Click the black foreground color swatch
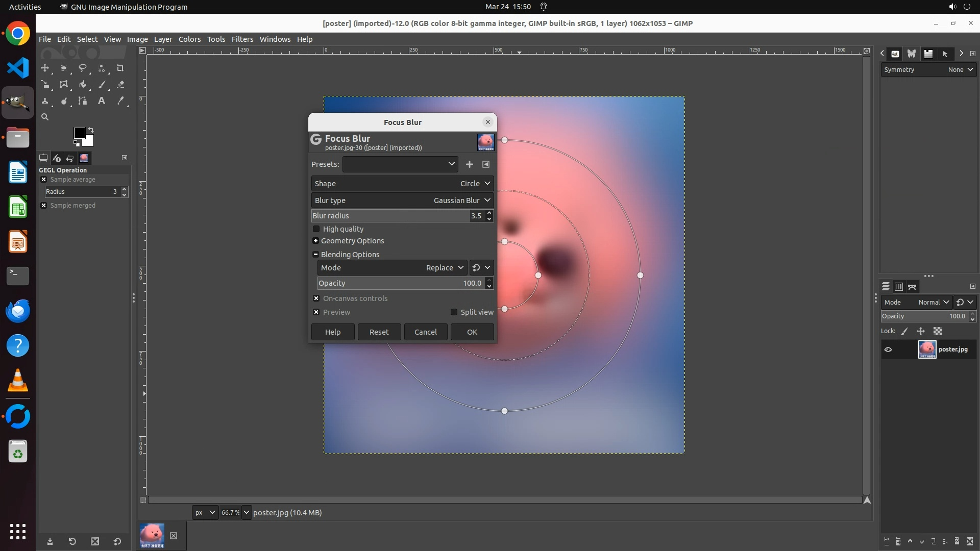This screenshot has height=551, width=980. coord(79,133)
